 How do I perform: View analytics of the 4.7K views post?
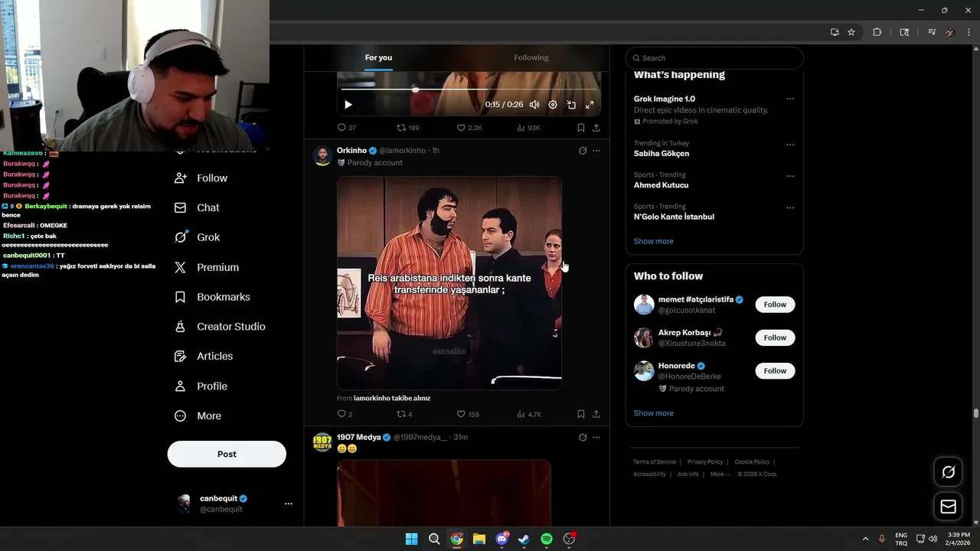pos(529,414)
